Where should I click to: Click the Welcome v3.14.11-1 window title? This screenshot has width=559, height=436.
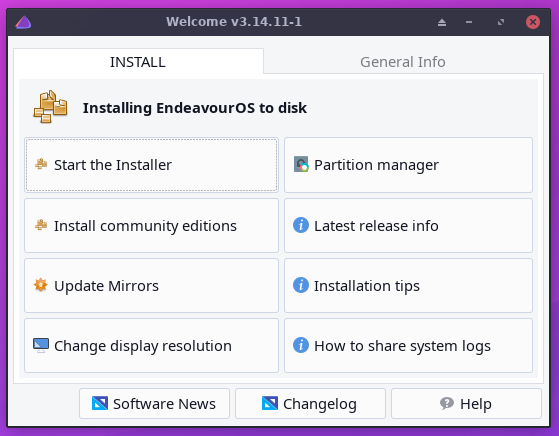234,22
